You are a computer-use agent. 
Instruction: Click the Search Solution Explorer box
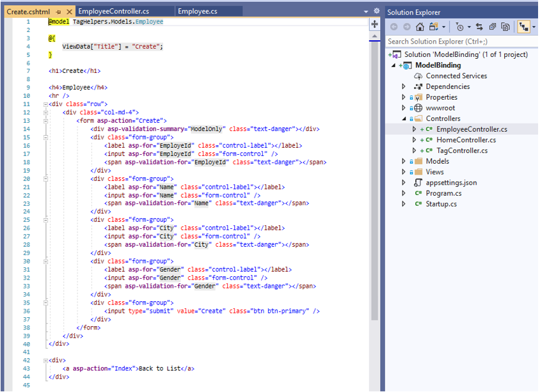coord(461,42)
